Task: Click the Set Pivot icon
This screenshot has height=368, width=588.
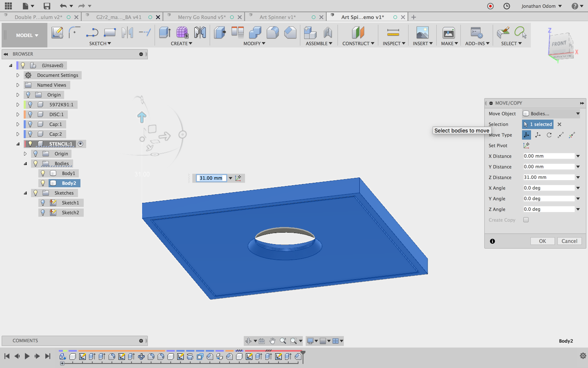Action: coord(526,145)
